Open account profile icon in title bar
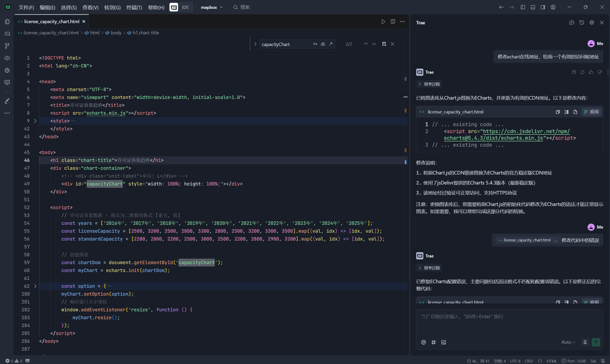This screenshot has height=364, width=610. click(x=553, y=7)
